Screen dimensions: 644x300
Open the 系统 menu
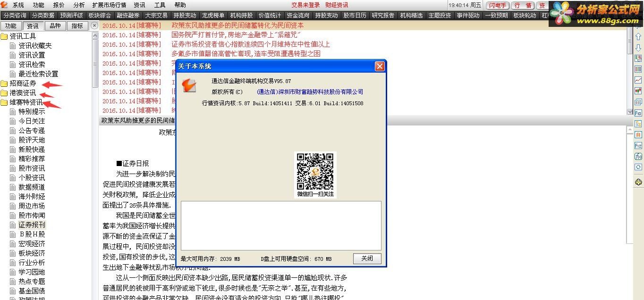[x=18, y=5]
